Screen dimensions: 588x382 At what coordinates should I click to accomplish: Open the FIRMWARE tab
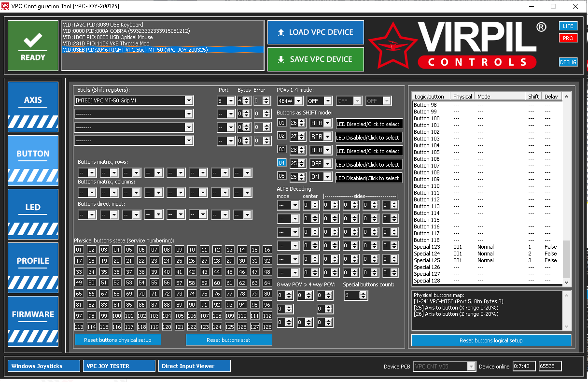pyautogui.click(x=33, y=321)
